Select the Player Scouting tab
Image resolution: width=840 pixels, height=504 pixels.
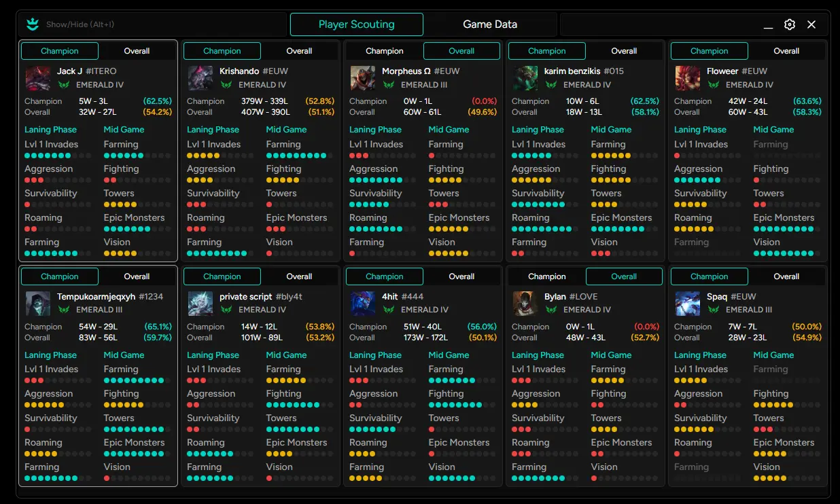(356, 24)
